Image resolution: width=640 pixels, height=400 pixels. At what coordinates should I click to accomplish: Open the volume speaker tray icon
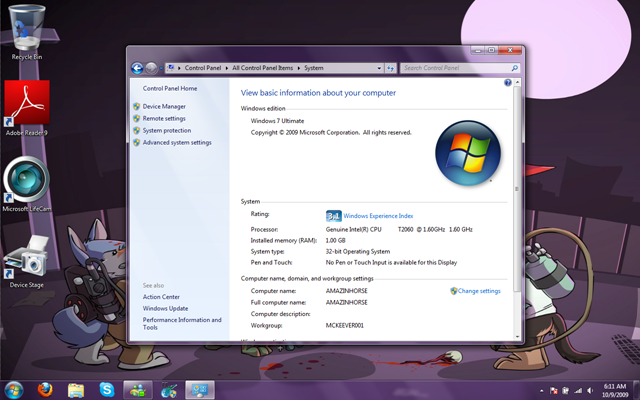coord(590,391)
